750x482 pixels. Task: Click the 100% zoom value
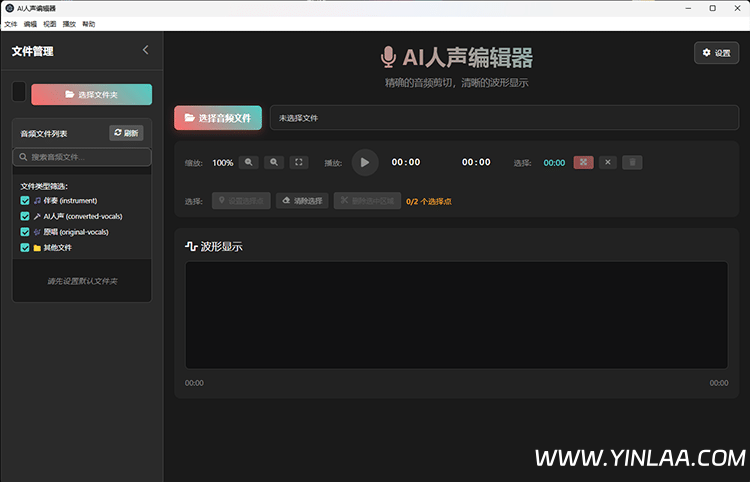pos(223,163)
